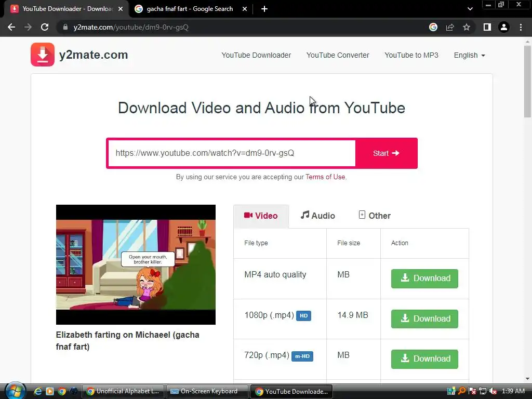Viewport: 532px width, 399px height.
Task: Open the Chrome profile icon
Action: click(504, 27)
